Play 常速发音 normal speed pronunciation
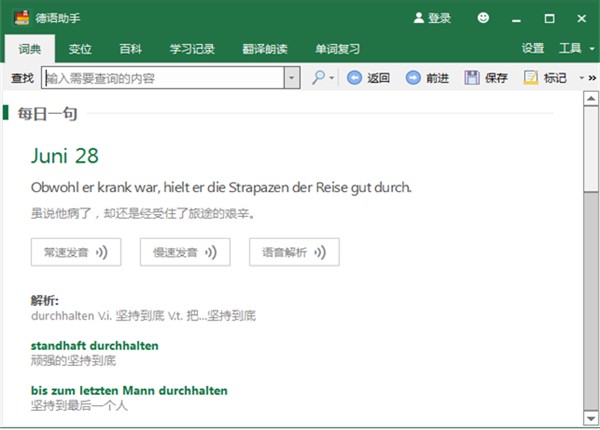 76,252
